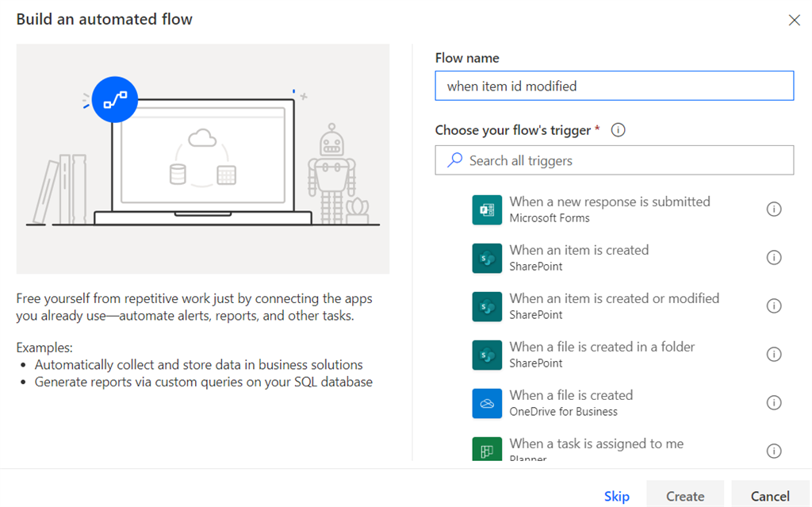The width and height of the screenshot is (812, 507).
Task: Select 'When a new response is submitted' trigger
Action: tap(609, 202)
